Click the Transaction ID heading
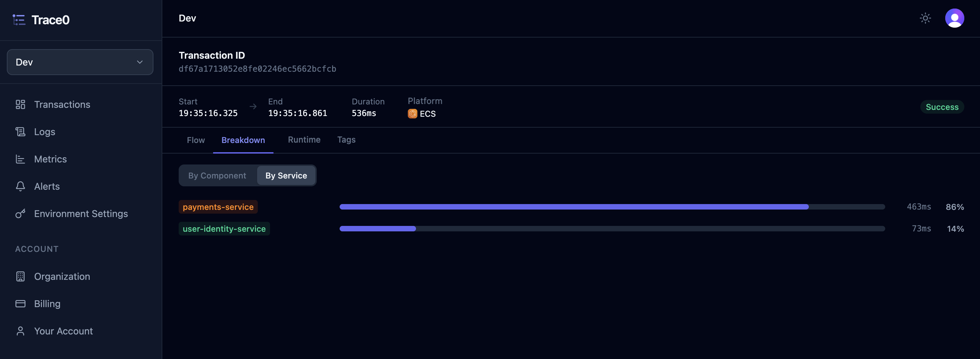The image size is (980, 359). click(212, 55)
